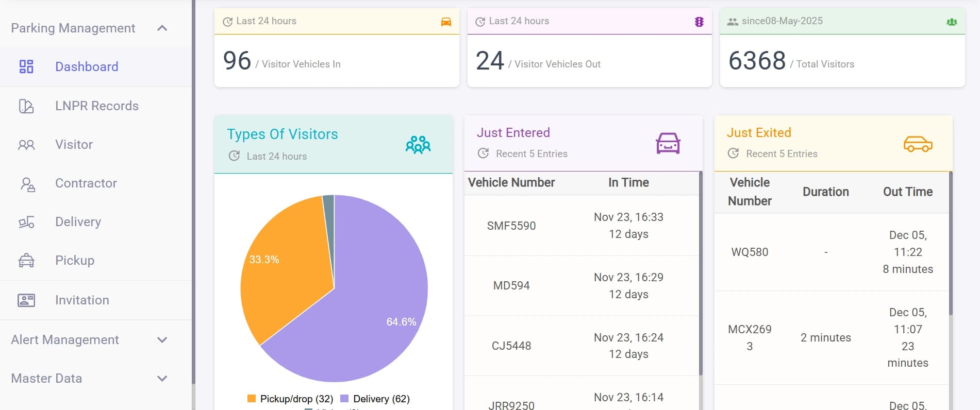Click the Delivery cart icon
Image resolution: width=980 pixels, height=410 pixels.
[26, 222]
